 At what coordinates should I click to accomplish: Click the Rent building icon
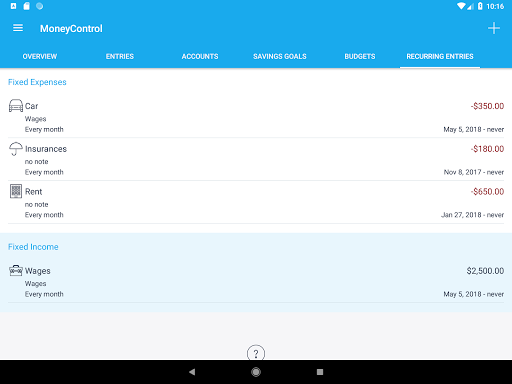click(16, 191)
